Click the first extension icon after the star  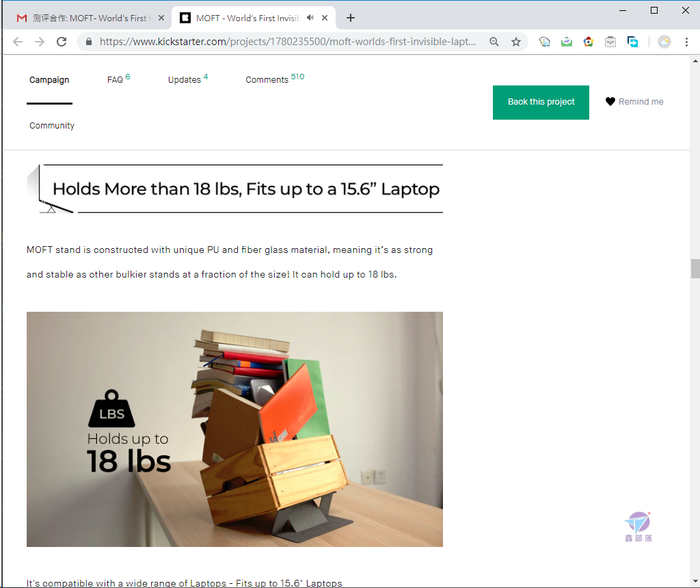click(x=545, y=42)
